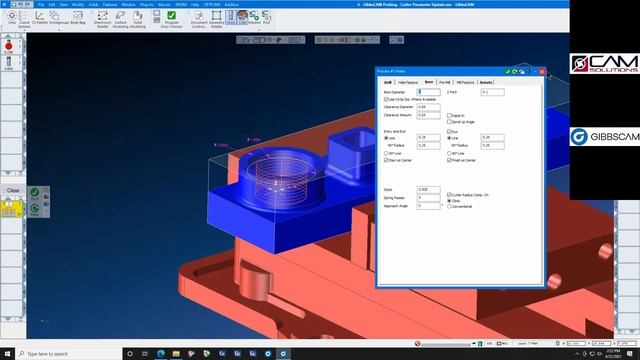
Task: Open the Solid Modeling palette
Action: pos(138,20)
